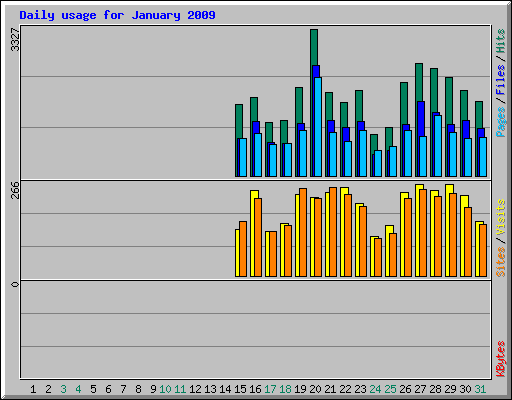The height and width of the screenshot is (400, 512).
Task: Select green weekend day 25 label
Action: click(390, 389)
